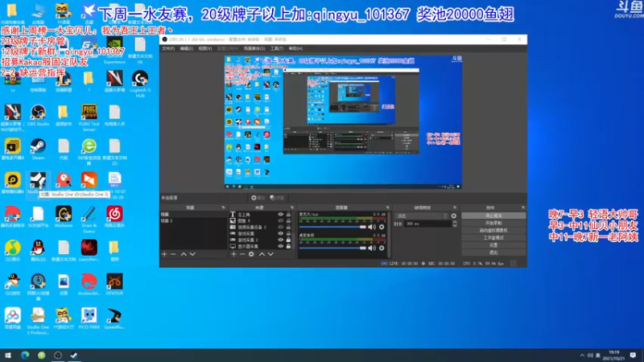Open the 帮助(H) menu in OBS
Screen dimensions: 644x362
tap(295, 48)
